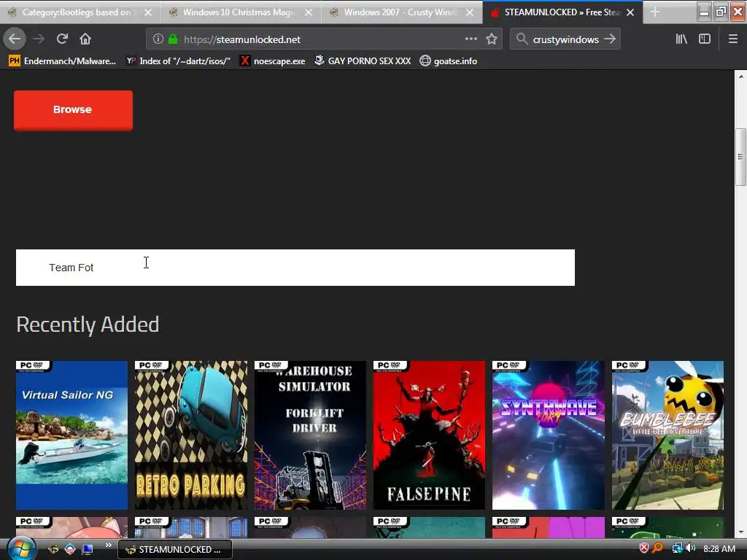Open the browser home page

tap(85, 39)
